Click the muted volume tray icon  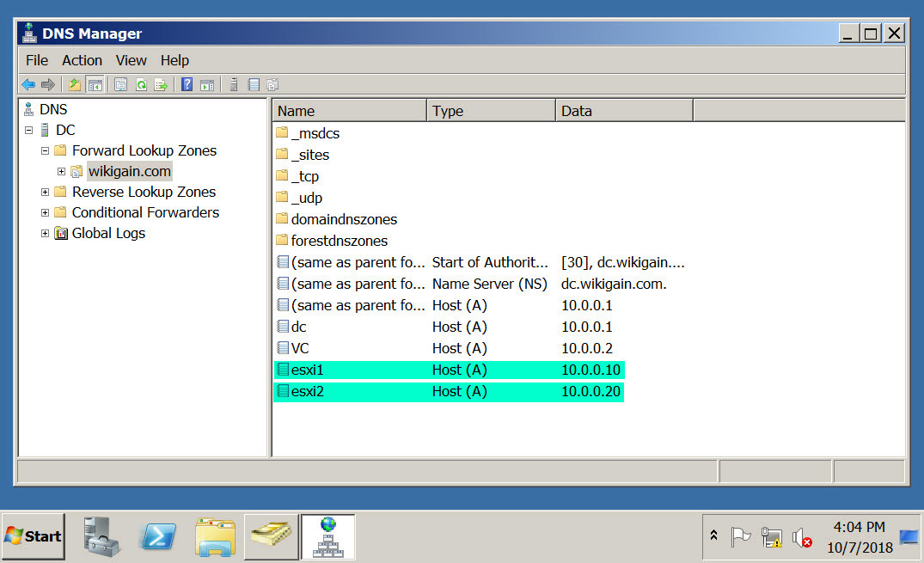pyautogui.click(x=802, y=538)
